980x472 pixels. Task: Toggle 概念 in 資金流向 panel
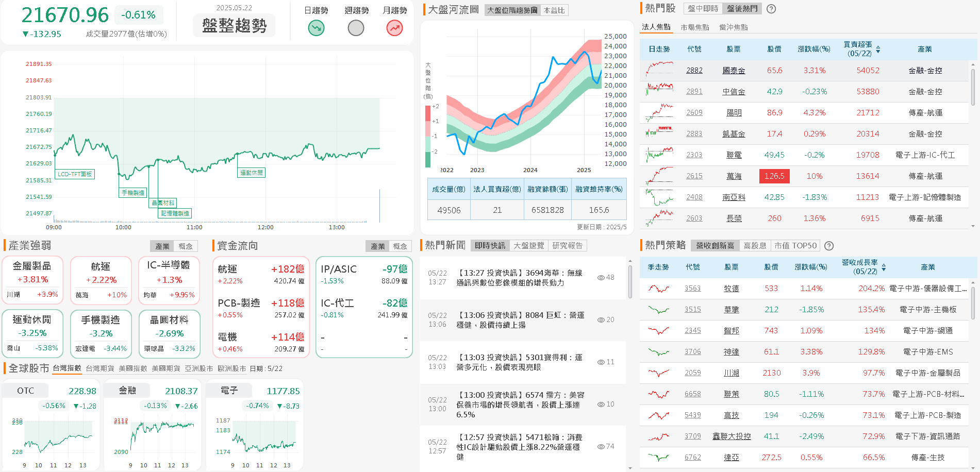(401, 246)
